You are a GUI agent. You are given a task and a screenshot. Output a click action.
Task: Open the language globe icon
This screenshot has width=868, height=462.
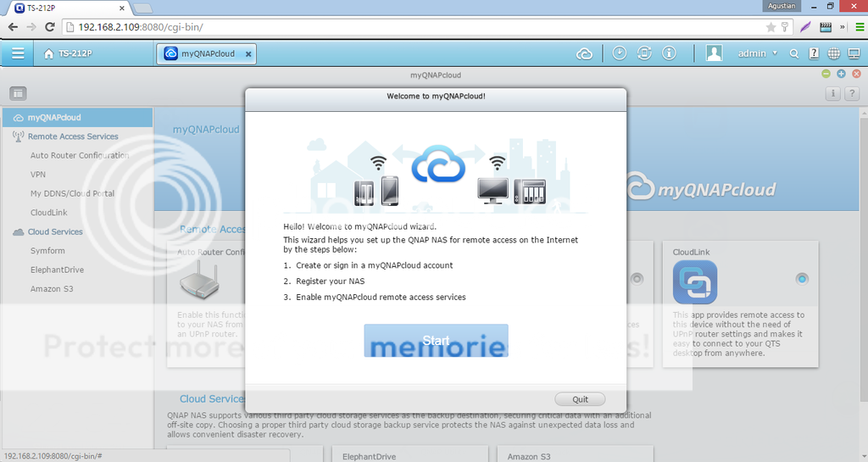(833, 53)
